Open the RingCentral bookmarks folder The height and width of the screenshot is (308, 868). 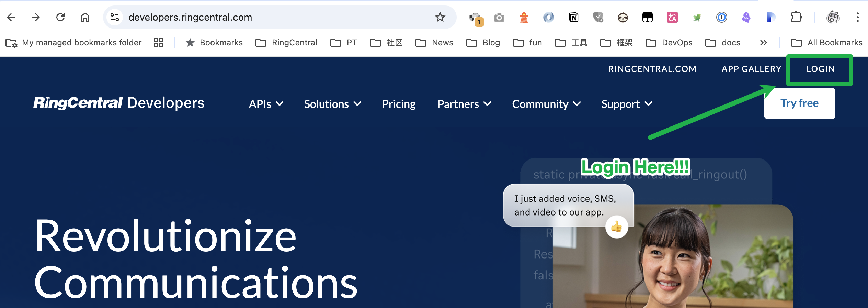pyautogui.click(x=286, y=43)
